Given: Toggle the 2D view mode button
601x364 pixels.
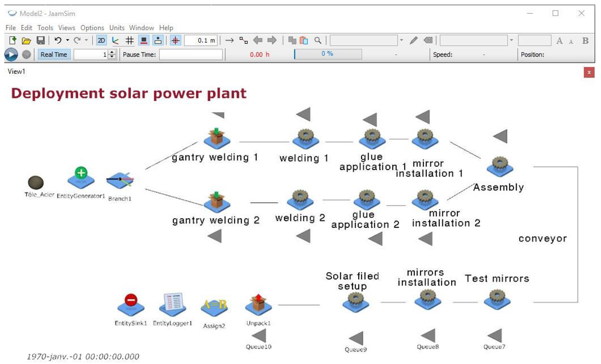Looking at the screenshot, I should (x=101, y=40).
